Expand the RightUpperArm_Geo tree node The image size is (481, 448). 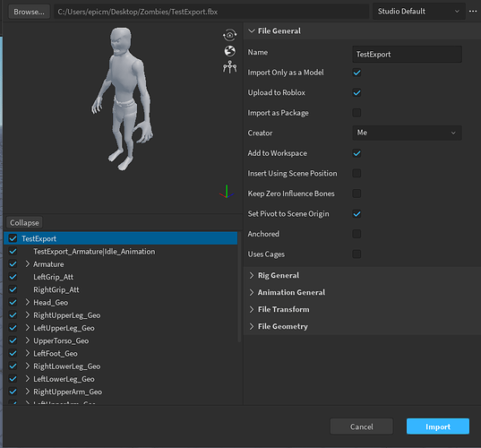(28, 392)
